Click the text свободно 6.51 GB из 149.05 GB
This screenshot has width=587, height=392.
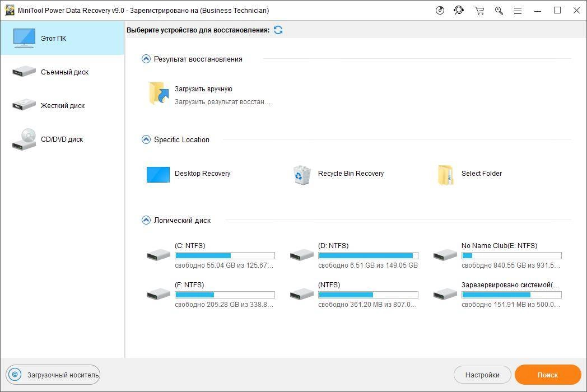(368, 265)
